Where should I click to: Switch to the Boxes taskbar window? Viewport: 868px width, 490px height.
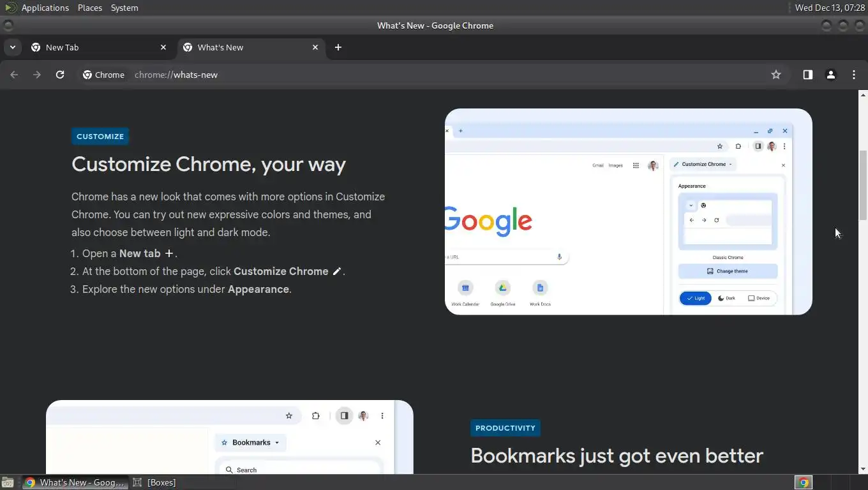coord(154,482)
